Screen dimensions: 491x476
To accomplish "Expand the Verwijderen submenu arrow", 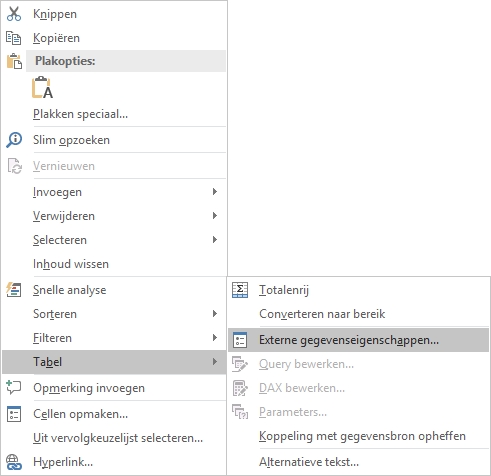I will (215, 216).
